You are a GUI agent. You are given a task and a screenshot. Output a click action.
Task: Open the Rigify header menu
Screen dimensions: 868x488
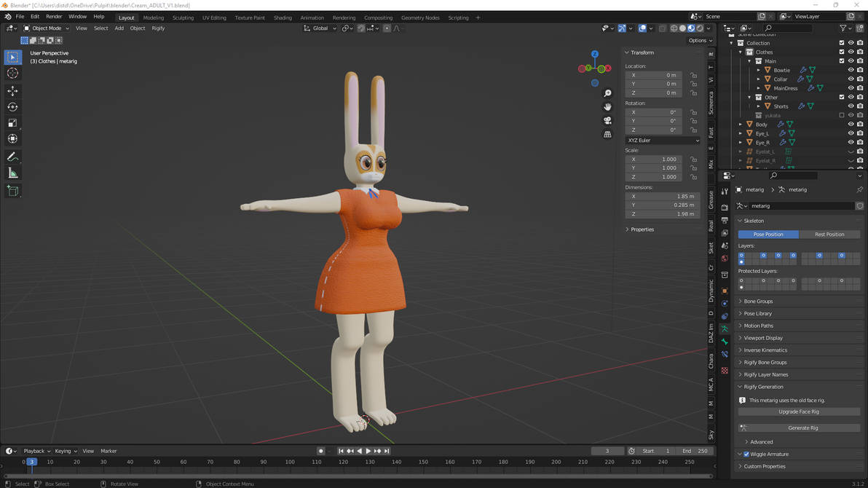pyautogui.click(x=158, y=28)
